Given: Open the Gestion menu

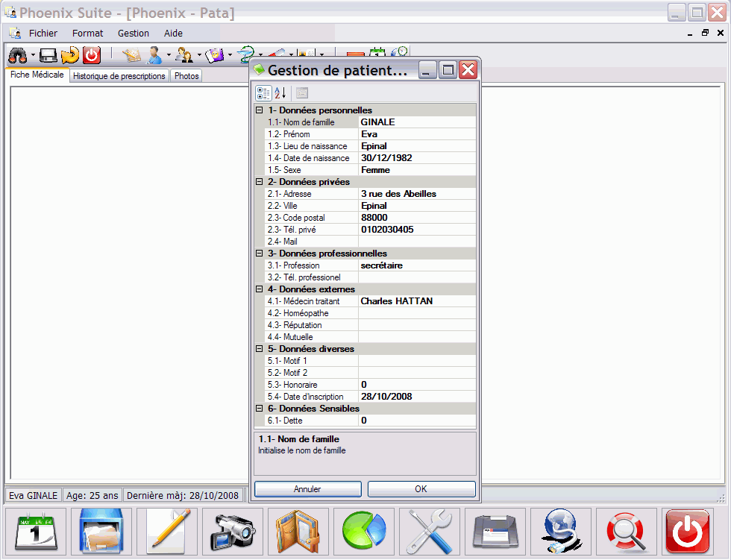Looking at the screenshot, I should click(x=134, y=33).
